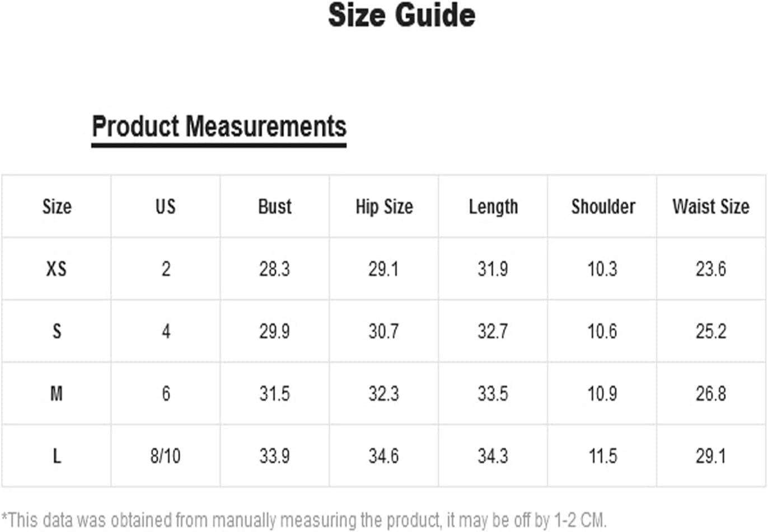Select the 25.2 waist value for S
Image resolution: width=768 pixels, height=532 pixels.
click(x=711, y=331)
